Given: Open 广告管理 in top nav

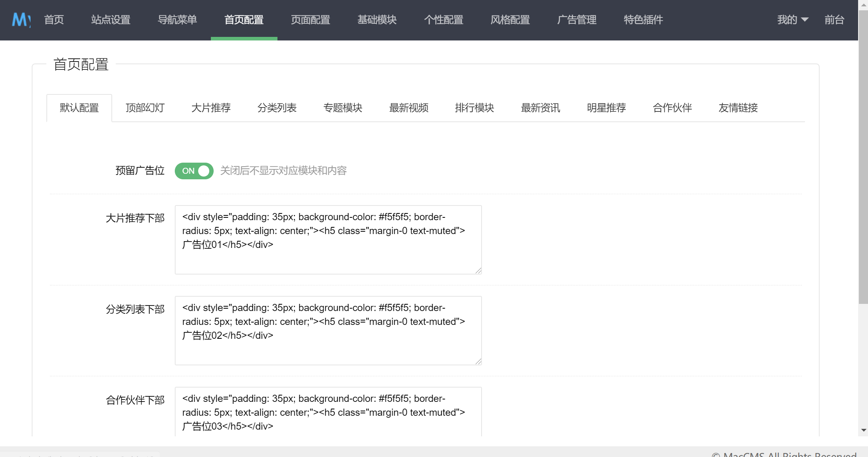Looking at the screenshot, I should click(x=577, y=20).
